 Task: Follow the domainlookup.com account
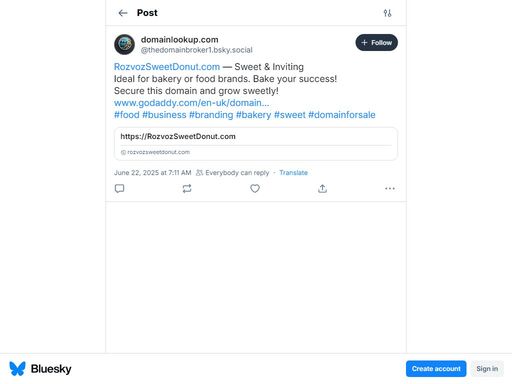(x=376, y=43)
